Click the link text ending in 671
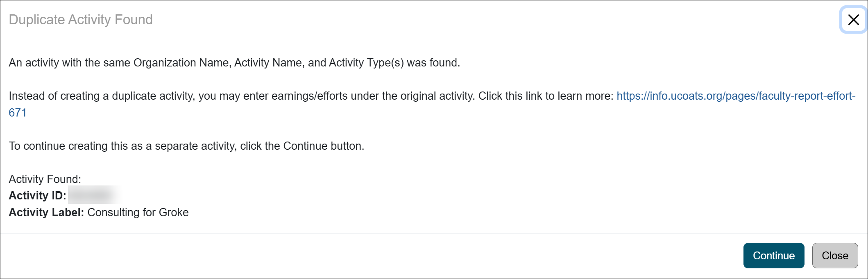This screenshot has width=868, height=279. pos(17,112)
